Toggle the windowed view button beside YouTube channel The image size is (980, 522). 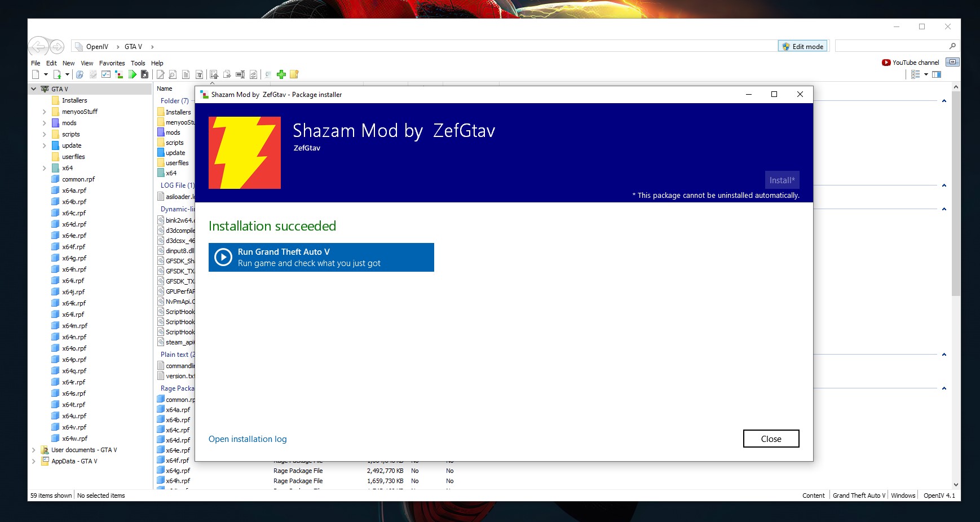click(x=952, y=62)
